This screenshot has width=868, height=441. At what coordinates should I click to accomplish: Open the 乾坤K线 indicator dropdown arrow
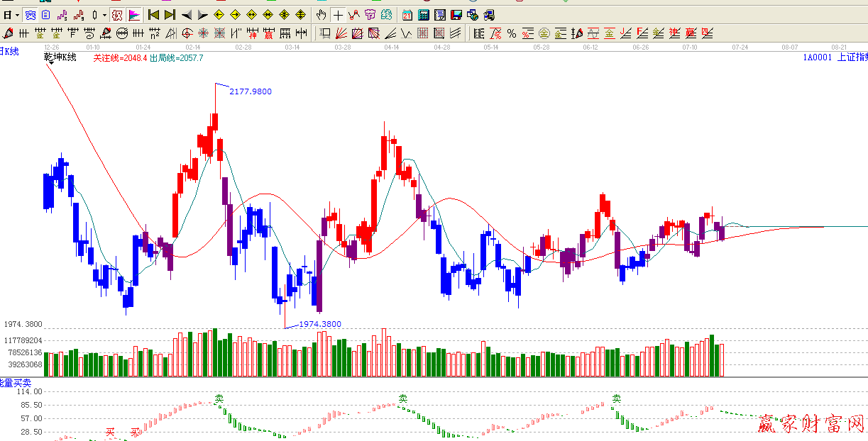50,63
